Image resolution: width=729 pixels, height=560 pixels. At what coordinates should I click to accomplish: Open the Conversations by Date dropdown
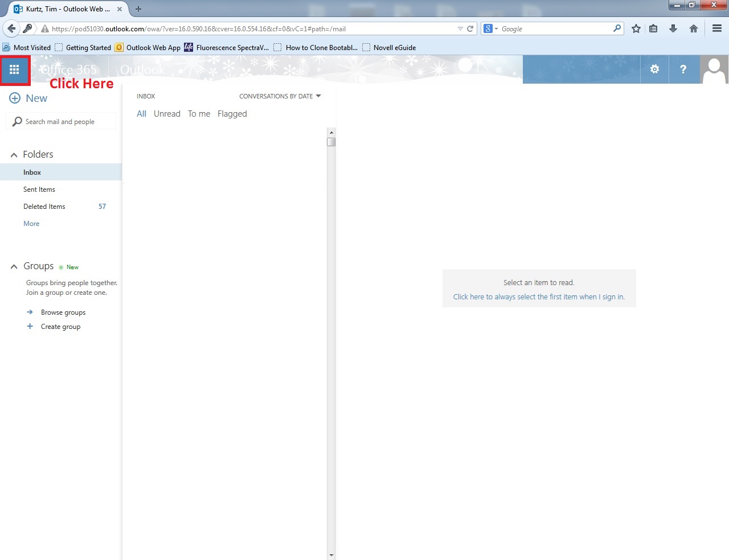pos(280,96)
